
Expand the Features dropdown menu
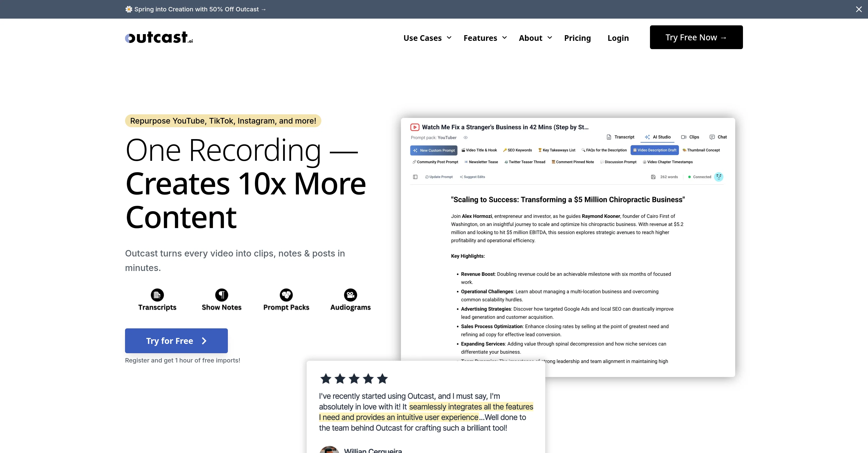click(485, 38)
